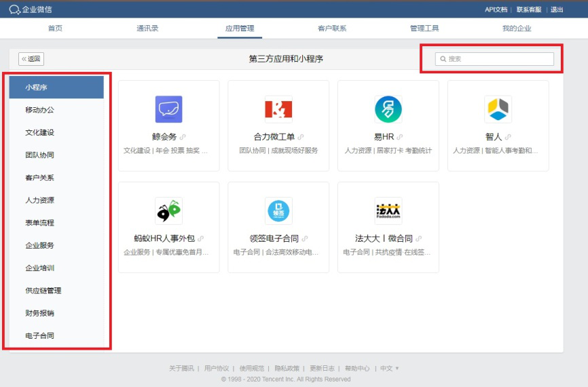Open the 客户联系 tab
This screenshot has height=387, width=588.
(332, 29)
